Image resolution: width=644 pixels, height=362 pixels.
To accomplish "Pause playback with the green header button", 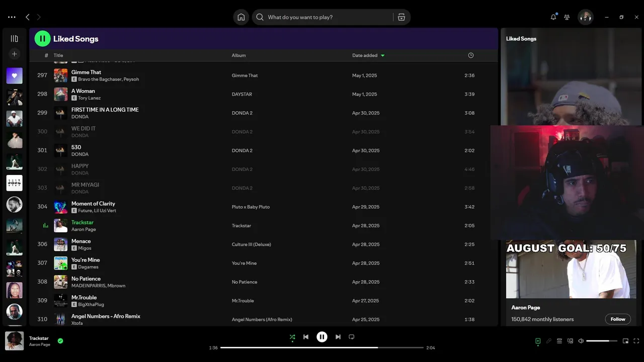I will pyautogui.click(x=42, y=39).
